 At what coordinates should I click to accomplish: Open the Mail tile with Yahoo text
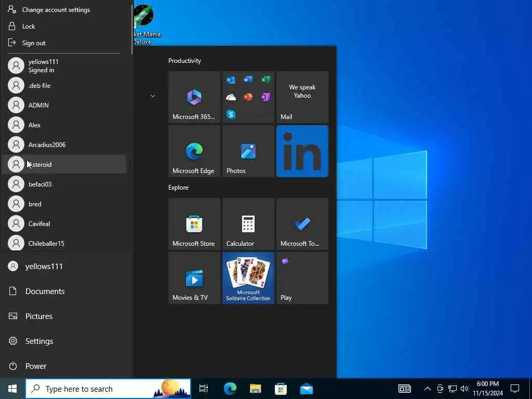click(302, 97)
